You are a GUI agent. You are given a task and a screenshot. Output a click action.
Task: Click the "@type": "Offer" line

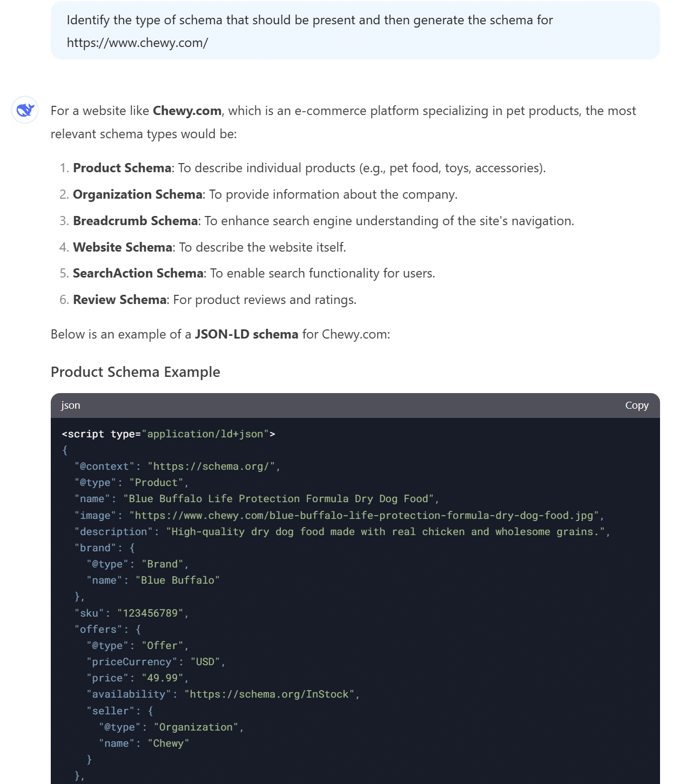(138, 646)
